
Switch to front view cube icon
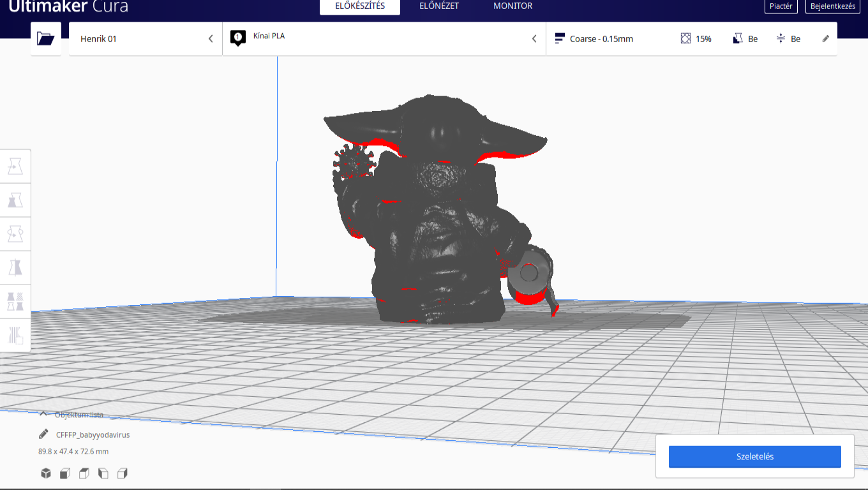64,473
